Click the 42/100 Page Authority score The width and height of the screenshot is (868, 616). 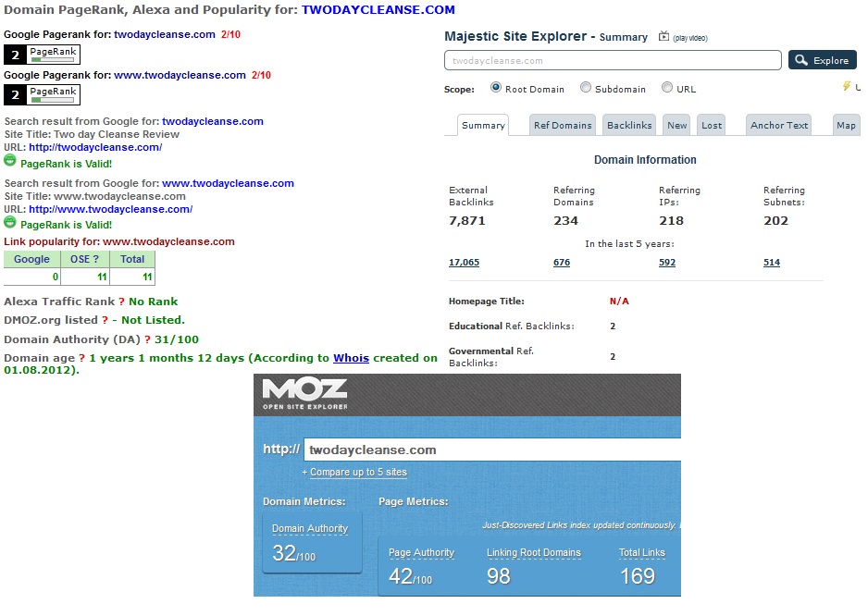410,576
